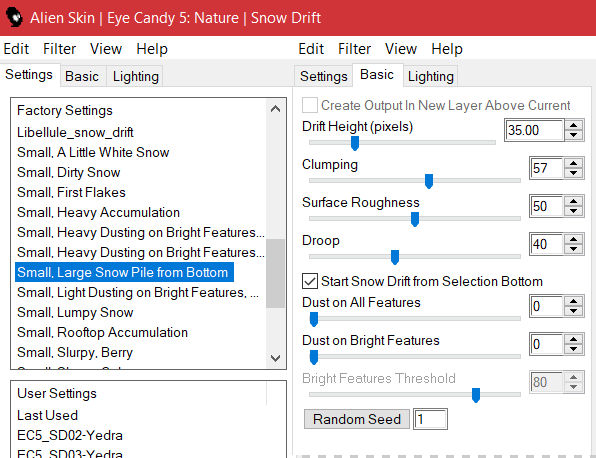Select Small, Dirty Snow preset
Viewport: 596px width, 458px height.
point(69,173)
